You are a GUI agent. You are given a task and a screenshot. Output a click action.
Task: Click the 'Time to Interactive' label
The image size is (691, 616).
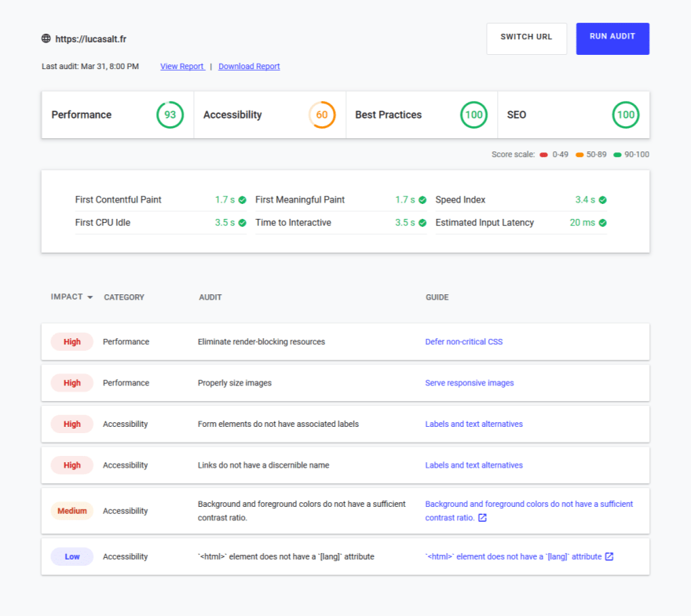point(293,223)
